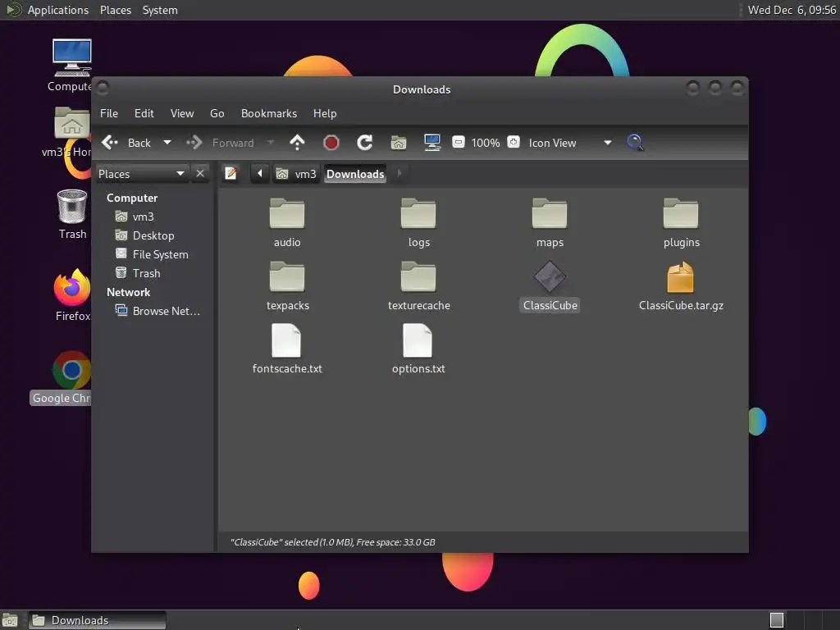Viewport: 840px width, 630px height.
Task: Open the Back history dropdown arrow
Action: (167, 143)
